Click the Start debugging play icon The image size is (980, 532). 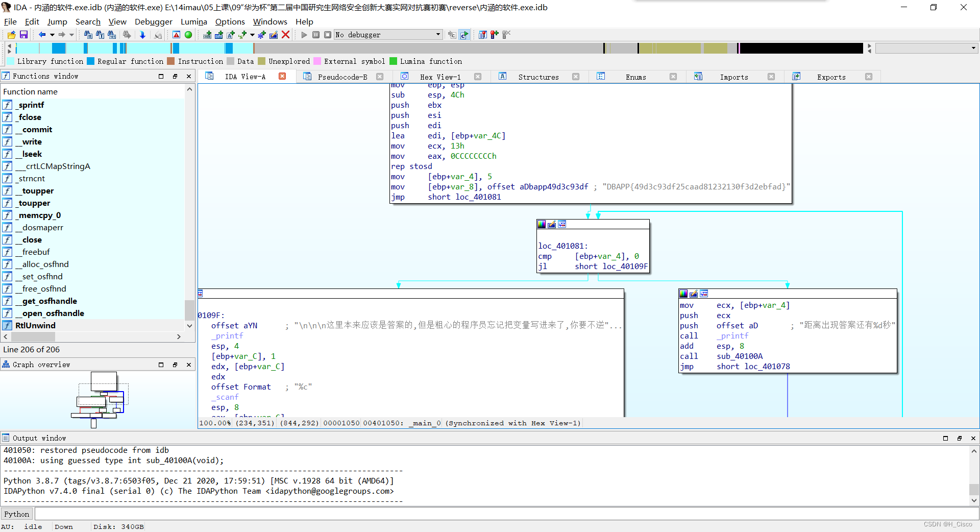(304, 35)
